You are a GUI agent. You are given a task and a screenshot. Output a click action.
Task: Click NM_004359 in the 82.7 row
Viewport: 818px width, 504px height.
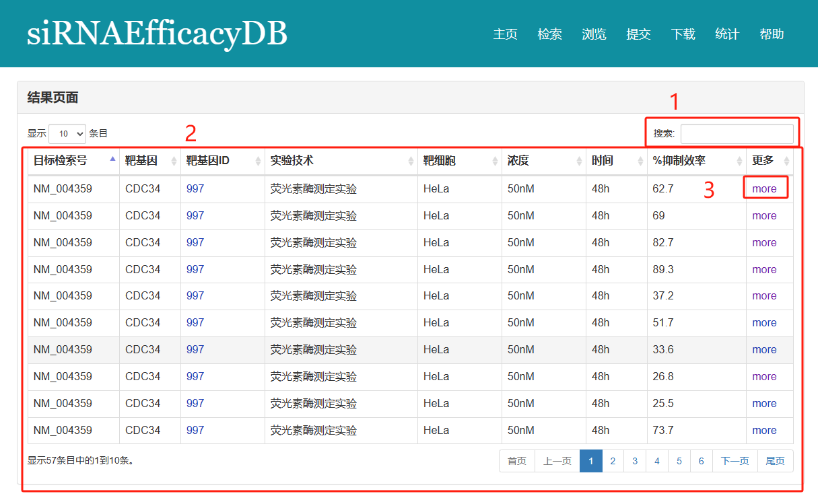[x=63, y=243]
